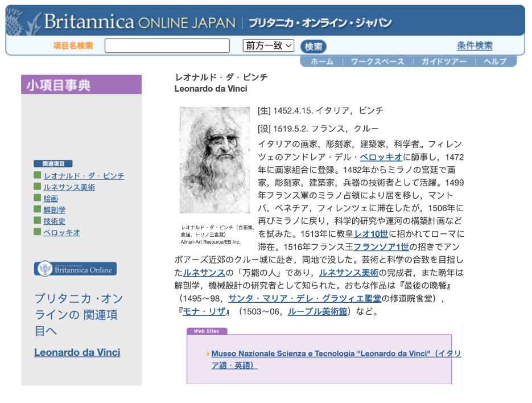This screenshot has width=532, height=403.
Task: Click the Britannica Online badge in sidebar
Action: pyautogui.click(x=75, y=269)
